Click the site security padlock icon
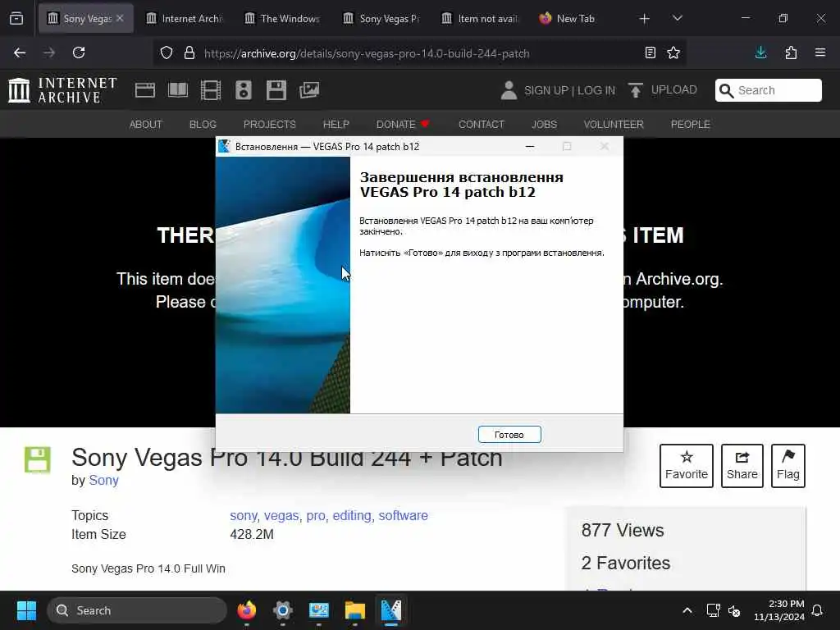Screen dimensions: 840x630 coord(189,53)
